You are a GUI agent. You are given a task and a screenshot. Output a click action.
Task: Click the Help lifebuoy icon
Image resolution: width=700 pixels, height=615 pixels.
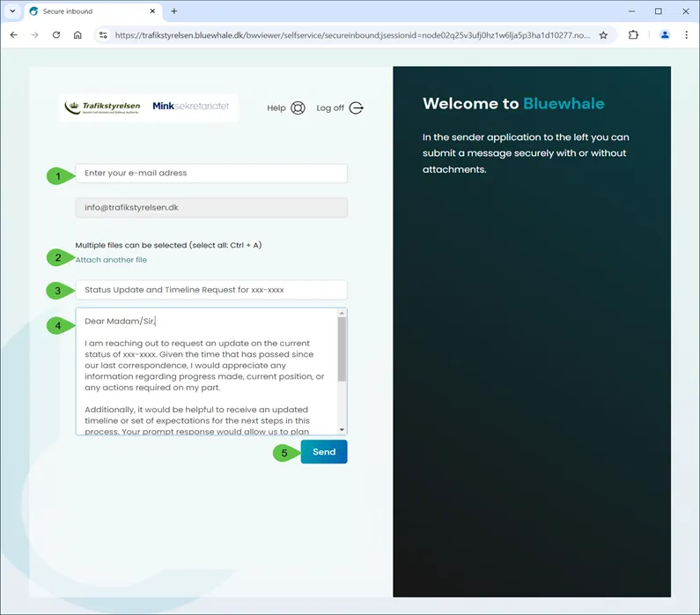pyautogui.click(x=298, y=107)
